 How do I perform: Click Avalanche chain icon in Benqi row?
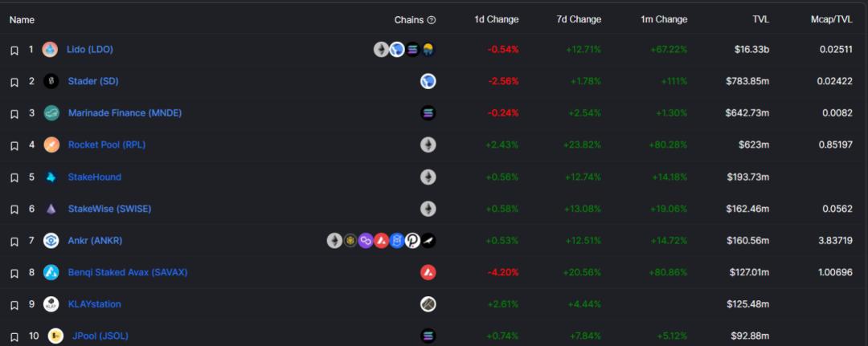click(428, 272)
